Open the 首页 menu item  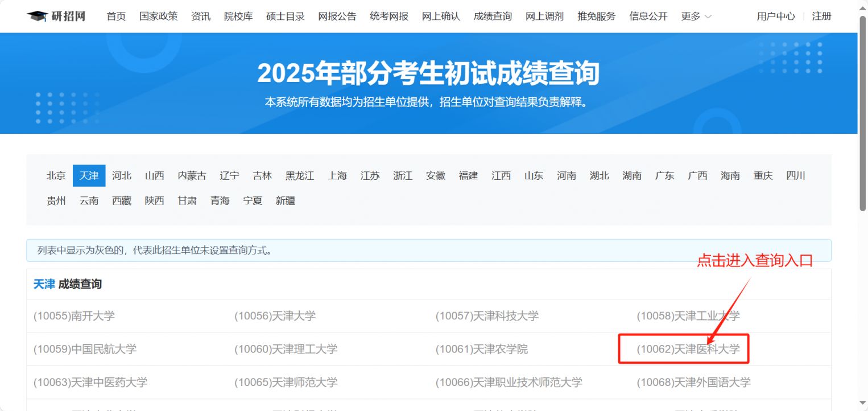click(116, 17)
